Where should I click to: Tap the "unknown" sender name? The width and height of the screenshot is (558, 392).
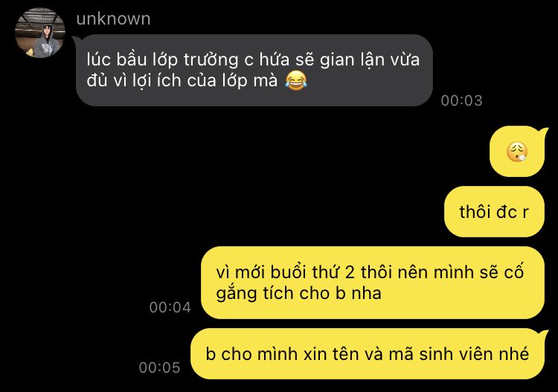click(x=113, y=19)
